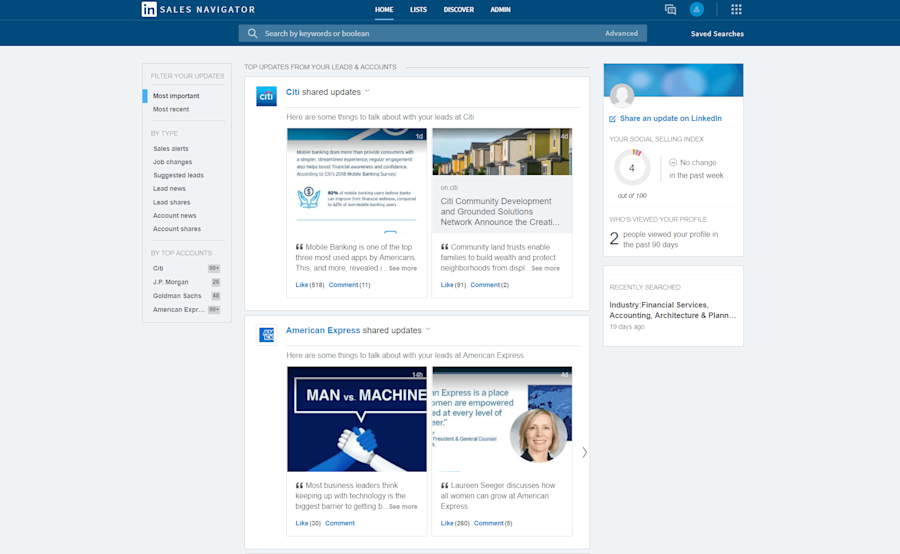Like the Laureen Seeger post

click(447, 523)
